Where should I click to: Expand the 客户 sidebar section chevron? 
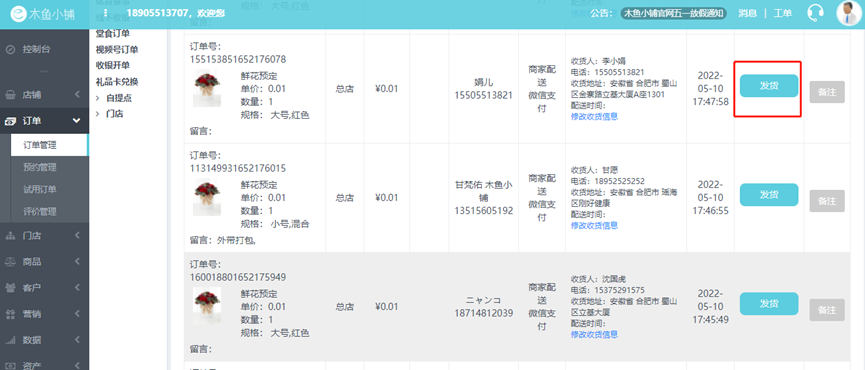click(77, 287)
